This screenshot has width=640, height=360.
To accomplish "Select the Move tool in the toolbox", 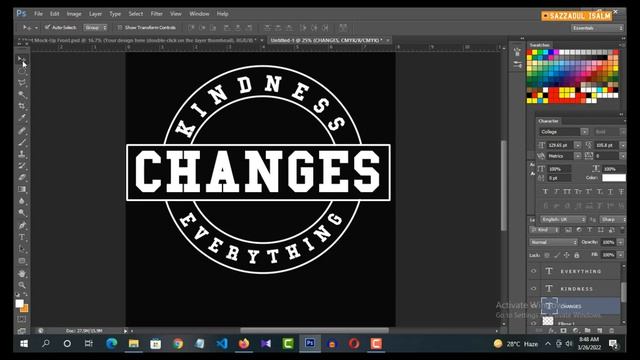I will click(x=22, y=60).
